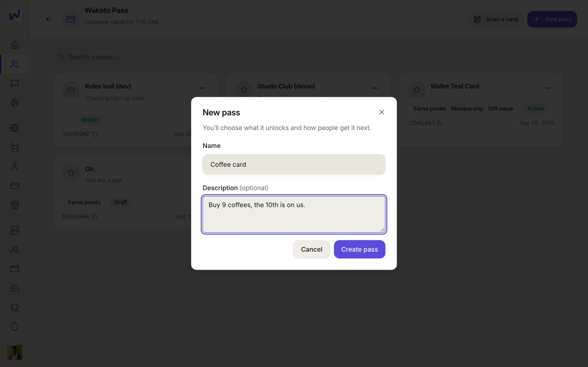
Task: Go back with the arrow icon
Action: coord(49,19)
